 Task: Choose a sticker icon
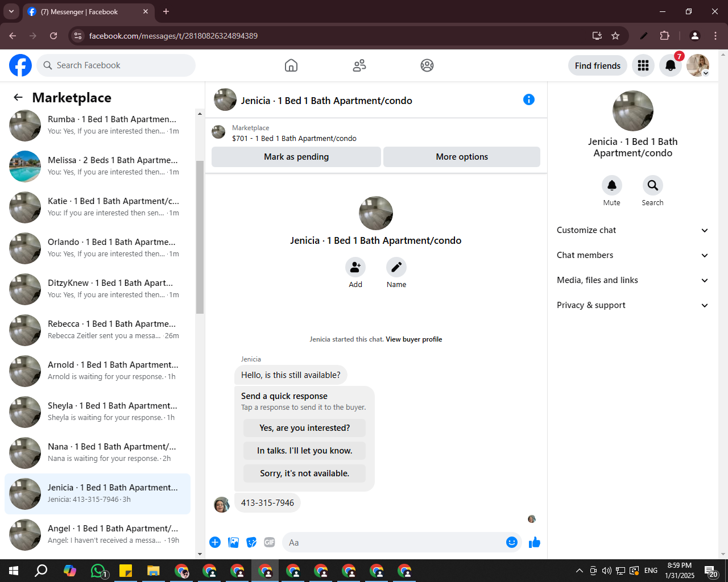(x=251, y=542)
